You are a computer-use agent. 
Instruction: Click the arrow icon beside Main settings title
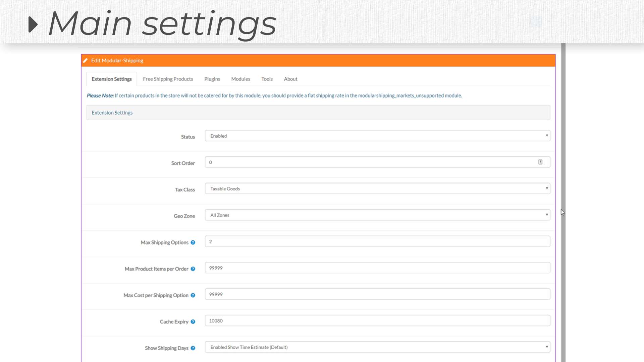click(33, 24)
